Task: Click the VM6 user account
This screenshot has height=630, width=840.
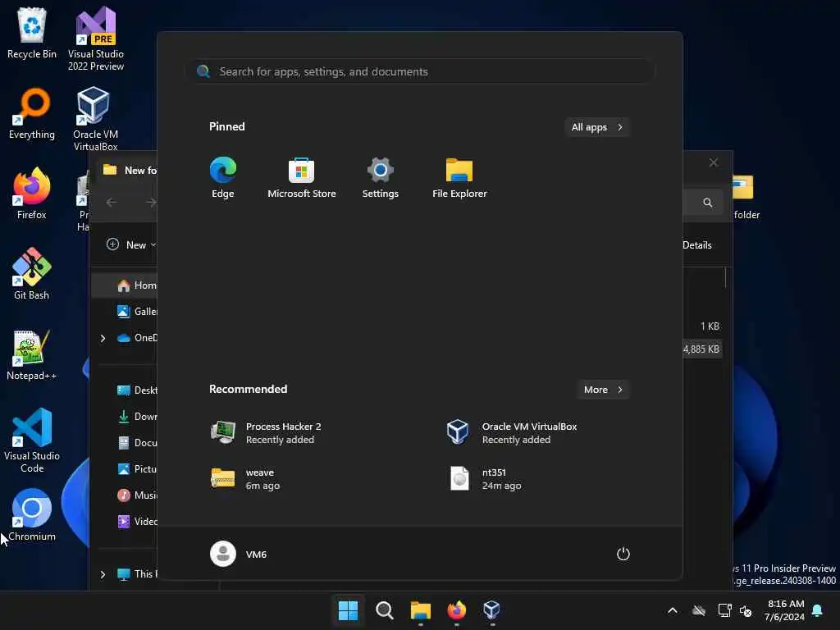Action: coord(239,554)
